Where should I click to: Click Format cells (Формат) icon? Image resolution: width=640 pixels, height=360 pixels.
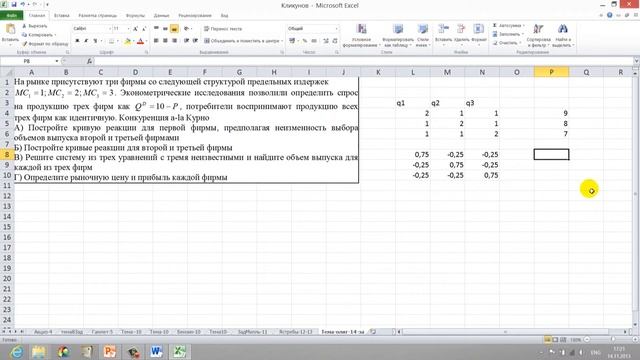point(478,29)
